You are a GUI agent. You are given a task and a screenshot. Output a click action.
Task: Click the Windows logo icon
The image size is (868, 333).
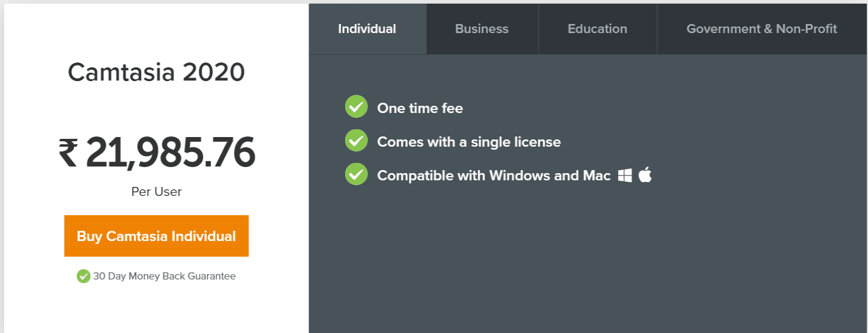[625, 176]
